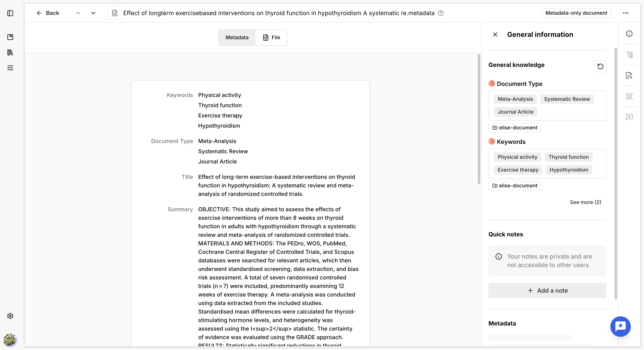Close the General information panel
The height and width of the screenshot is (350, 644).
pos(495,35)
